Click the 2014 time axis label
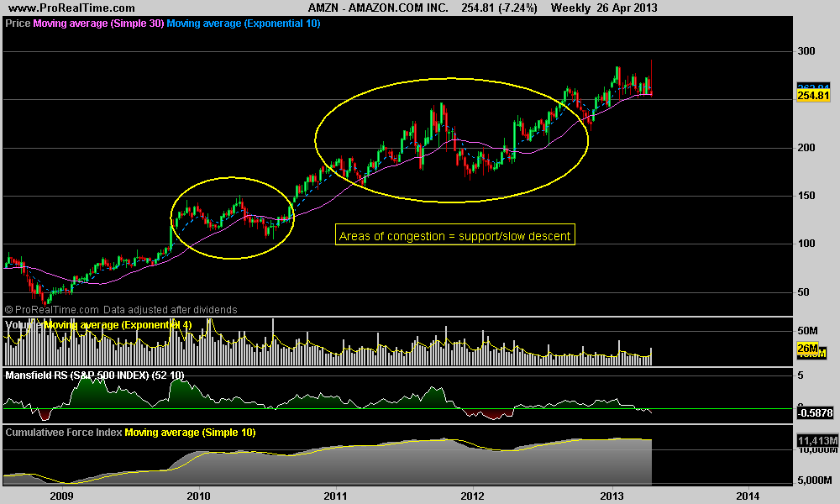840x504 pixels. [x=748, y=496]
